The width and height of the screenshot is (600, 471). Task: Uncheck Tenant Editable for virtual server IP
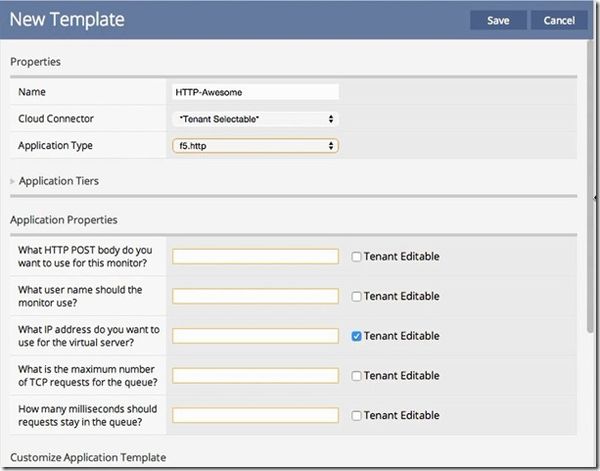(x=357, y=336)
